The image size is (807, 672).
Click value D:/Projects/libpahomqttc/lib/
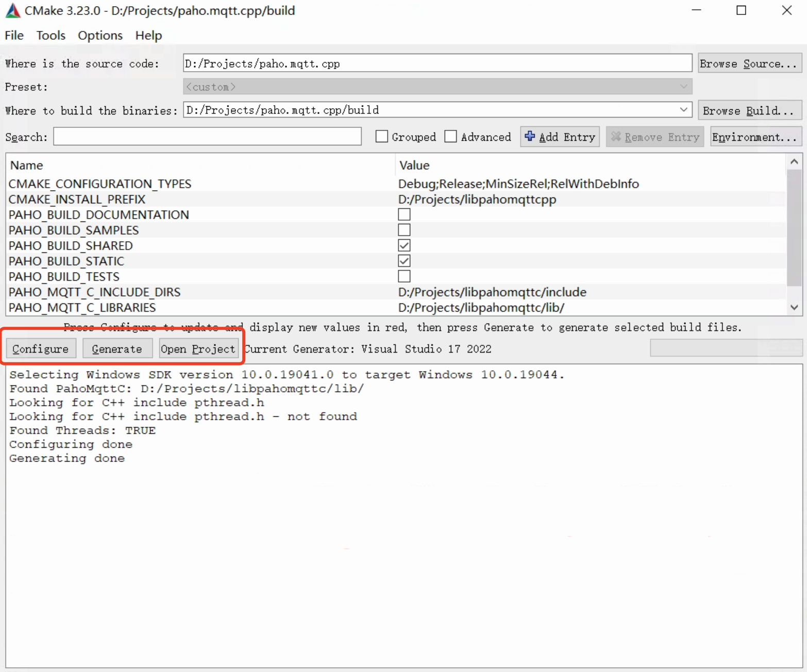(481, 307)
